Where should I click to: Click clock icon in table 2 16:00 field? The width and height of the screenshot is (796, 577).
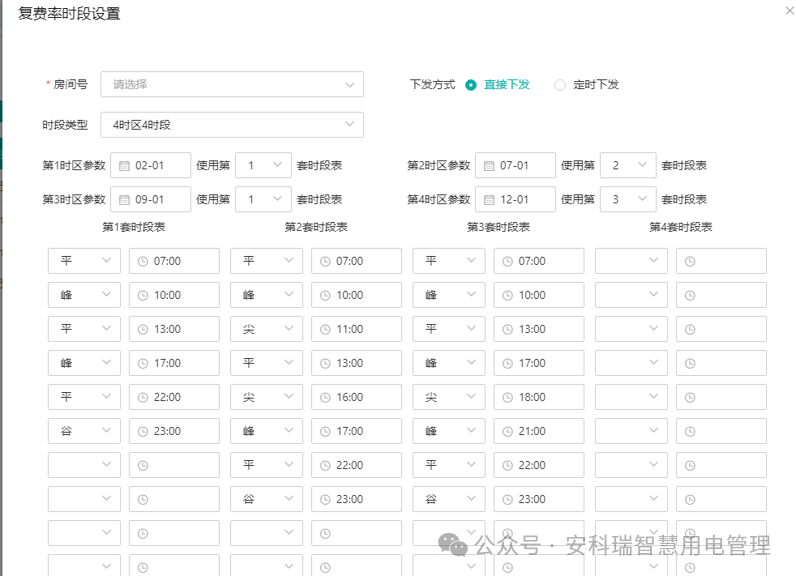[x=325, y=398]
